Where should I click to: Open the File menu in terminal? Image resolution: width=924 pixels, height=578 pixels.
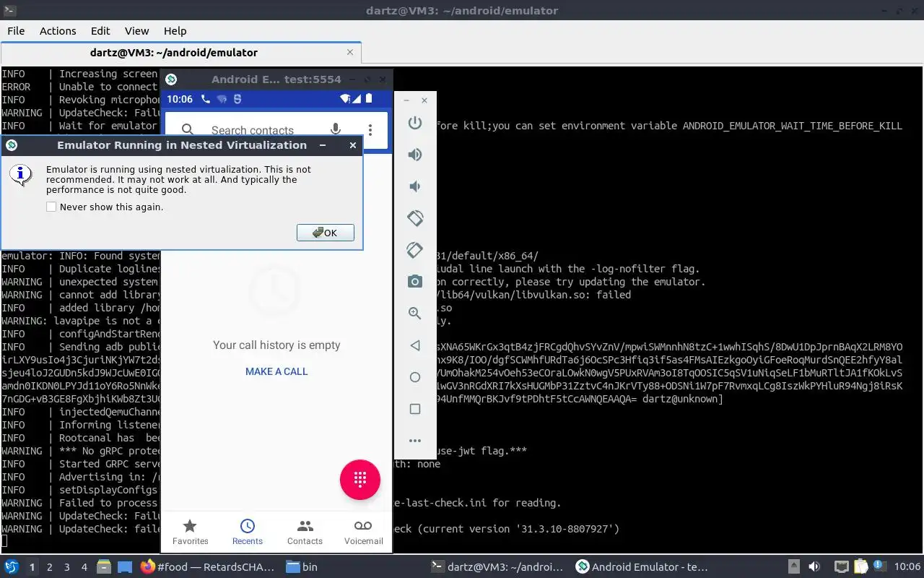pos(16,31)
